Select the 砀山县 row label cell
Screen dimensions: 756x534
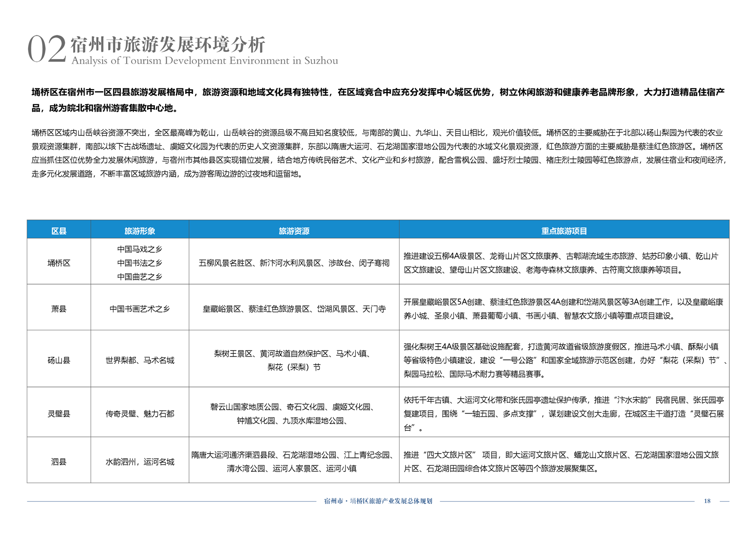(59, 360)
